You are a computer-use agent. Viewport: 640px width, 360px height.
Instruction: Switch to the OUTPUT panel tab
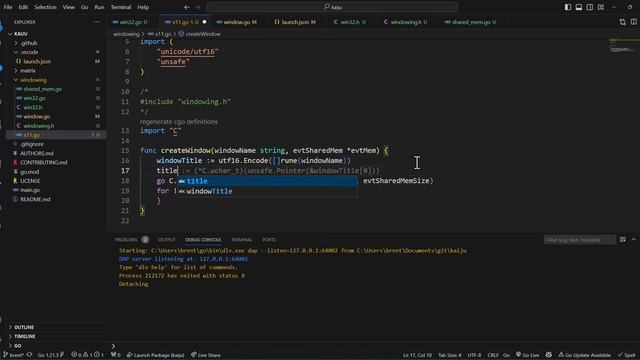(167, 240)
